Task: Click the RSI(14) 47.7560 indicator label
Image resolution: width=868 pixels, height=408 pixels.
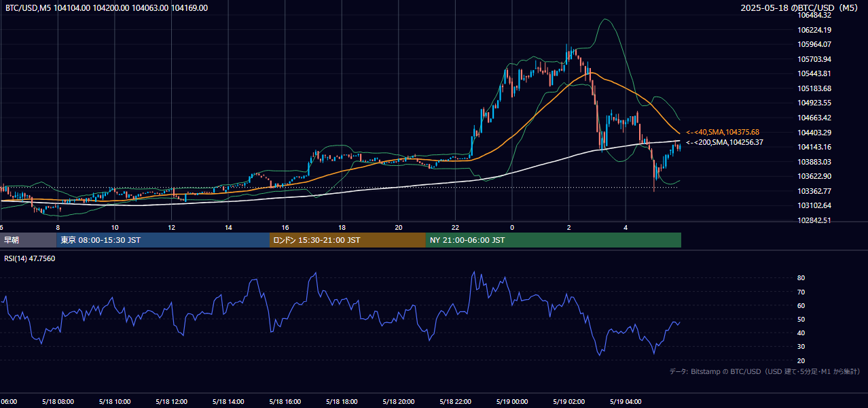Action: click(x=30, y=259)
